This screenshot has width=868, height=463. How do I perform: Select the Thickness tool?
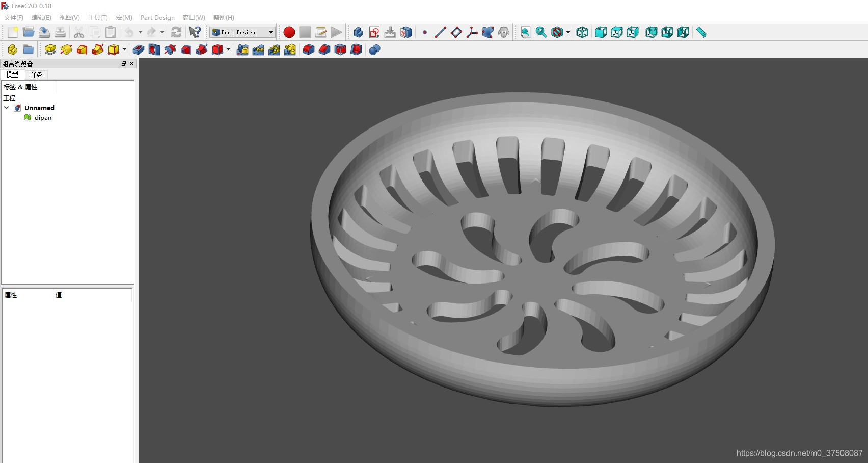click(356, 49)
